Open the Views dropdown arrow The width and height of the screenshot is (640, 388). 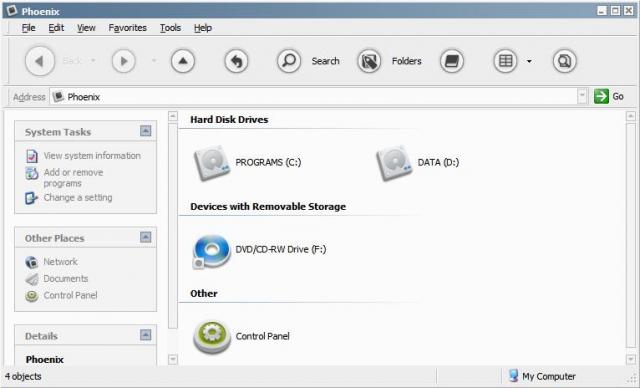[529, 61]
